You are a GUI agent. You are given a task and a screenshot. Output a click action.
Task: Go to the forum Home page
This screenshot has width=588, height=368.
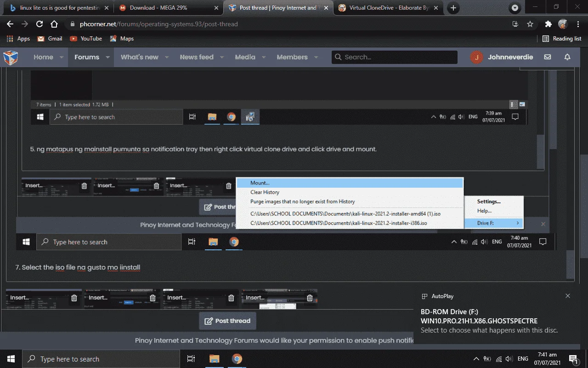tap(43, 57)
